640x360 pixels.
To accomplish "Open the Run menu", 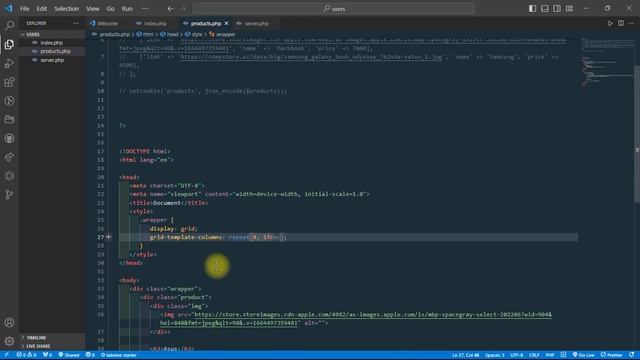I will 127,9.
